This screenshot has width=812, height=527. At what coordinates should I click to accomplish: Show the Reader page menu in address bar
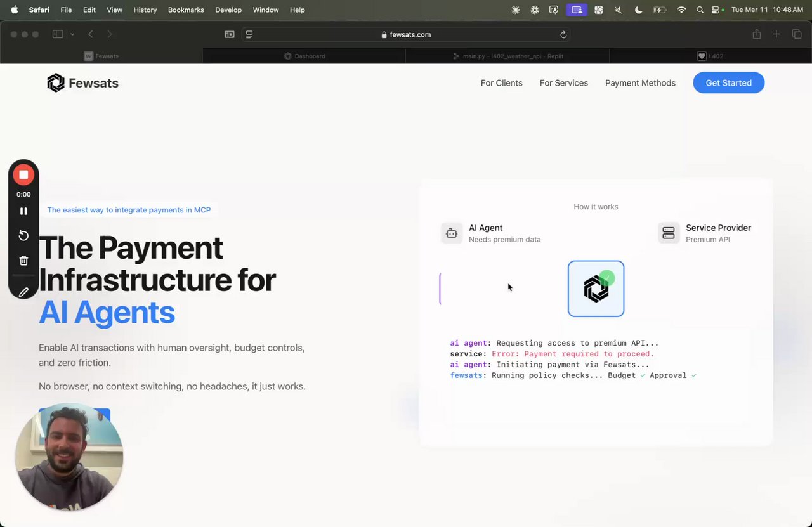tap(249, 34)
